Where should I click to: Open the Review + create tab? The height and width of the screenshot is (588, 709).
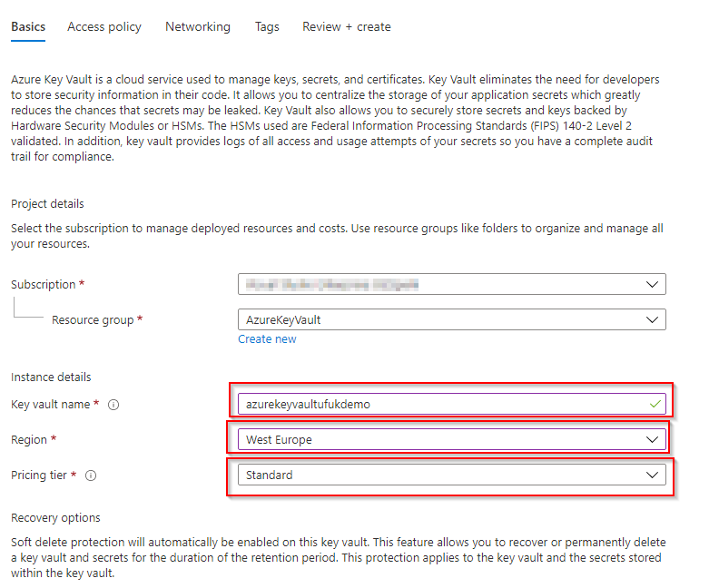tap(347, 26)
